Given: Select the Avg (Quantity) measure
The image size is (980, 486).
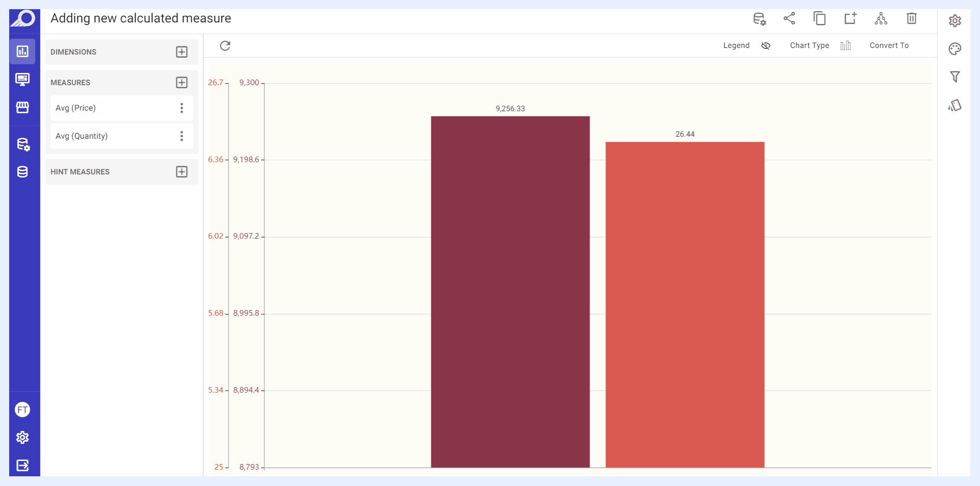Looking at the screenshot, I should pos(121,136).
